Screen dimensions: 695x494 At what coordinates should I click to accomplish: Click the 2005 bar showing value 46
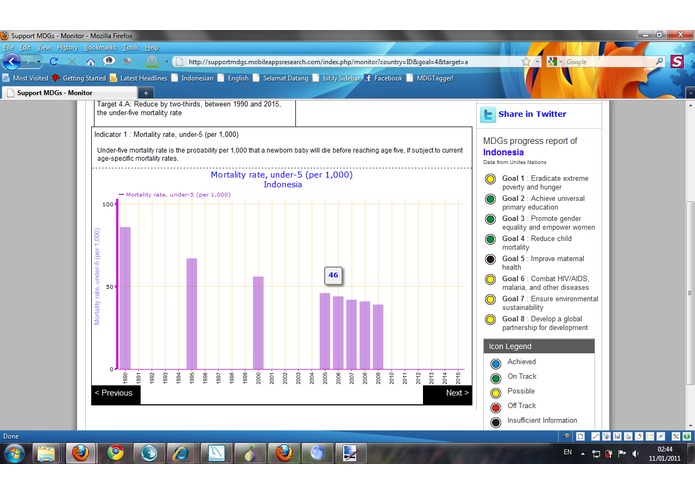[x=325, y=331]
